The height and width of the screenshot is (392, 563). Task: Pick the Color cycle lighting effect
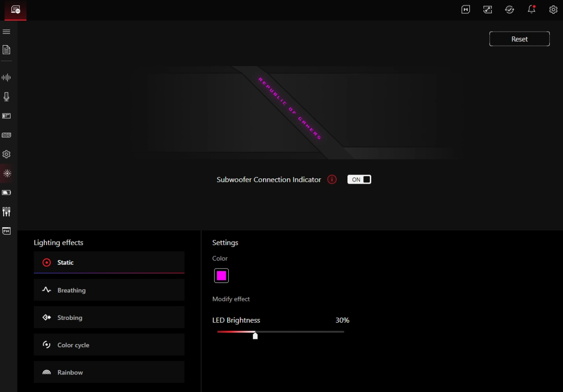coord(109,345)
